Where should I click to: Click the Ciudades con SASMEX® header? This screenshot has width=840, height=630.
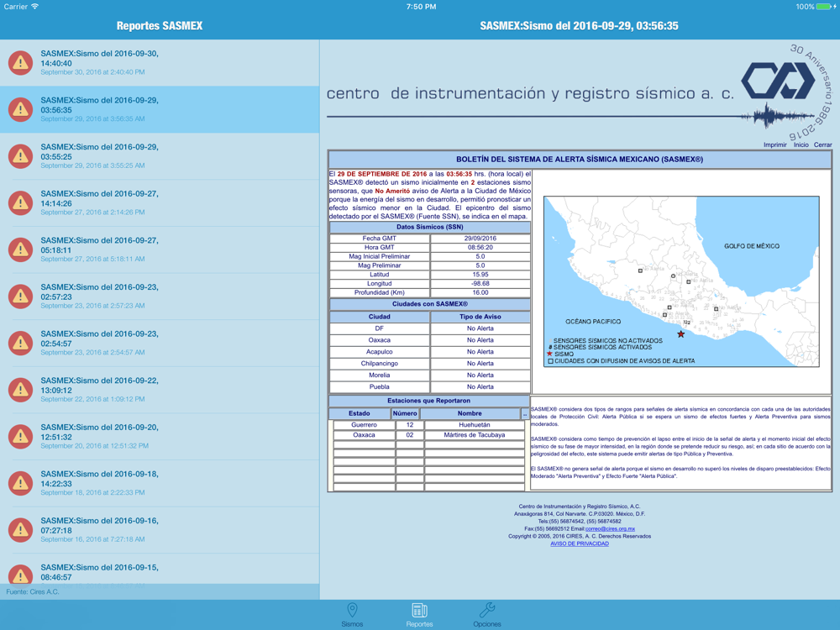[x=429, y=304]
